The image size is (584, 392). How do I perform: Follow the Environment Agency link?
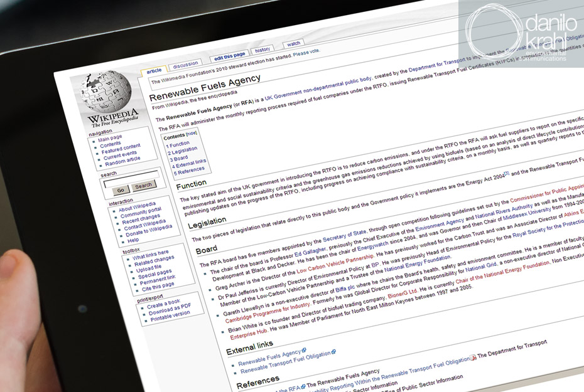coord(440,225)
